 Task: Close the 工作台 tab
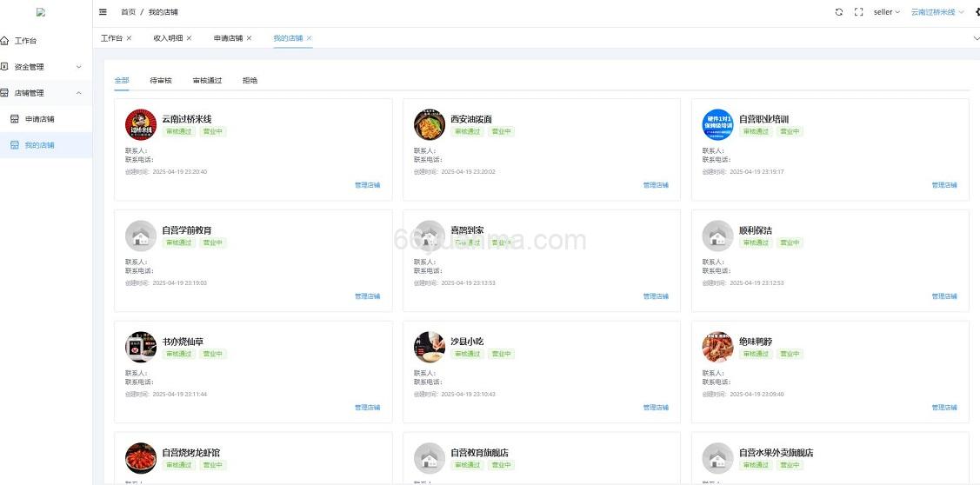pos(130,38)
